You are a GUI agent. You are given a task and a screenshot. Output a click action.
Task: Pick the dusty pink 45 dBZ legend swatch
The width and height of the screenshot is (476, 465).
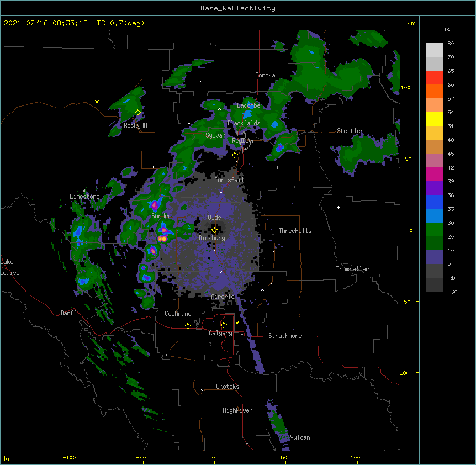coord(434,161)
